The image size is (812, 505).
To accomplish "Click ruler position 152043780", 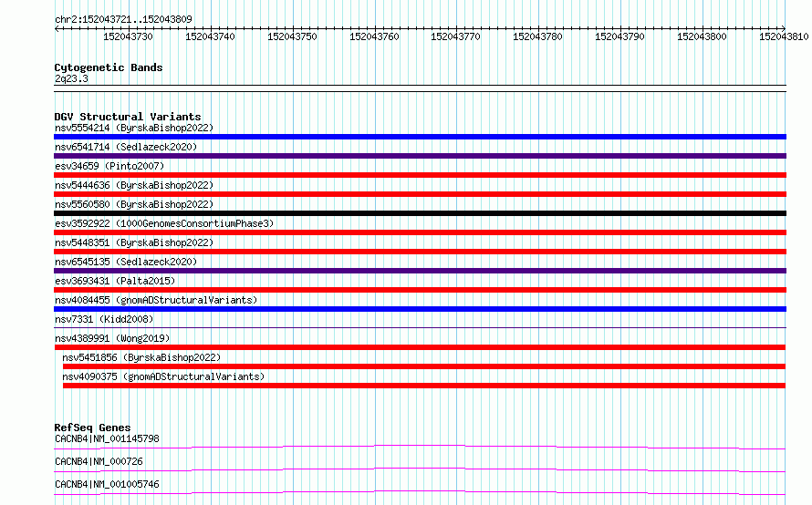I will click(537, 36).
